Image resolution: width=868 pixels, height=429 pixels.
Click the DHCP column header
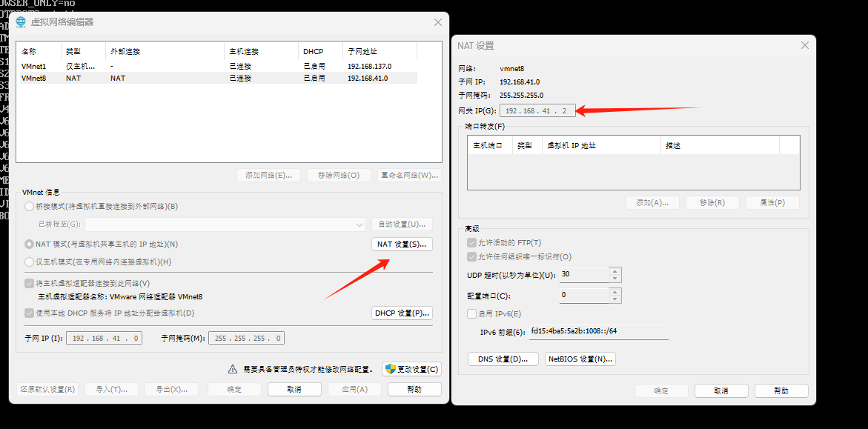click(320, 51)
